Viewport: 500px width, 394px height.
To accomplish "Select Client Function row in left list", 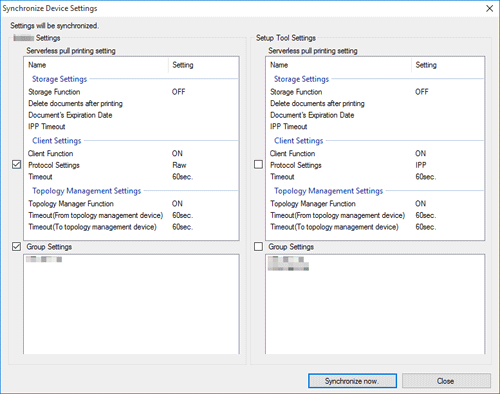I will 131,153.
